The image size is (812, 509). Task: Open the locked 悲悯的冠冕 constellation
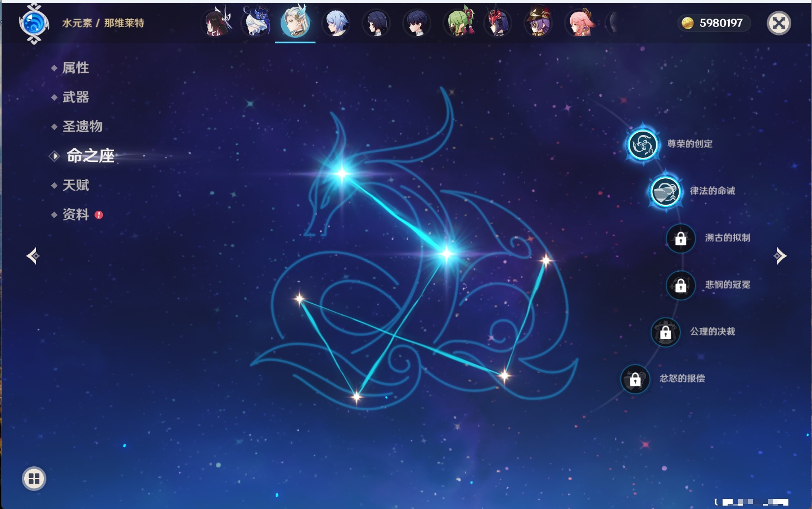point(680,285)
